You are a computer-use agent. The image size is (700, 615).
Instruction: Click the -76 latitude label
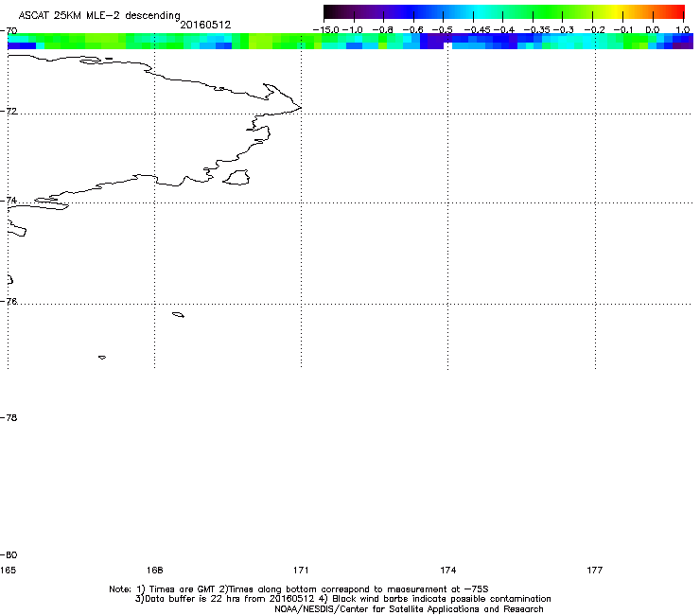click(9, 302)
